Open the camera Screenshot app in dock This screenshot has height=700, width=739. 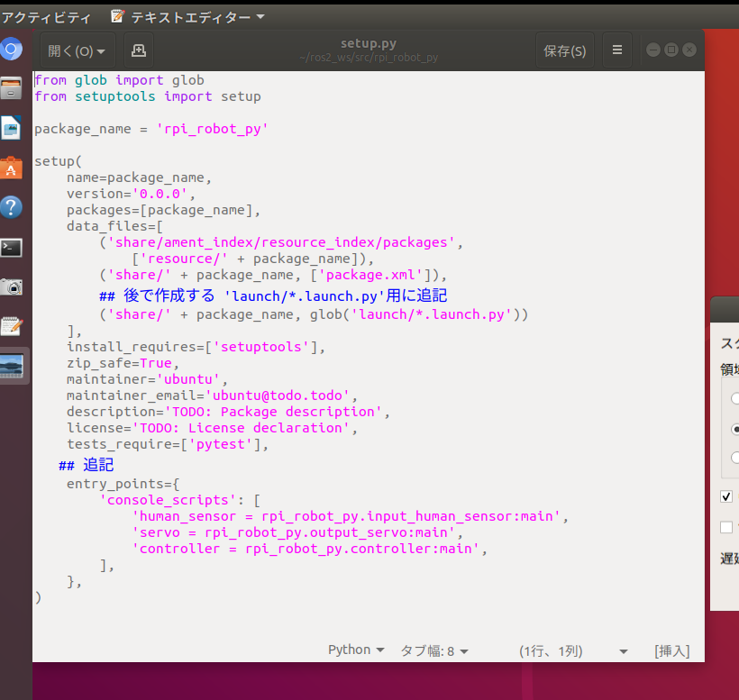point(12,286)
